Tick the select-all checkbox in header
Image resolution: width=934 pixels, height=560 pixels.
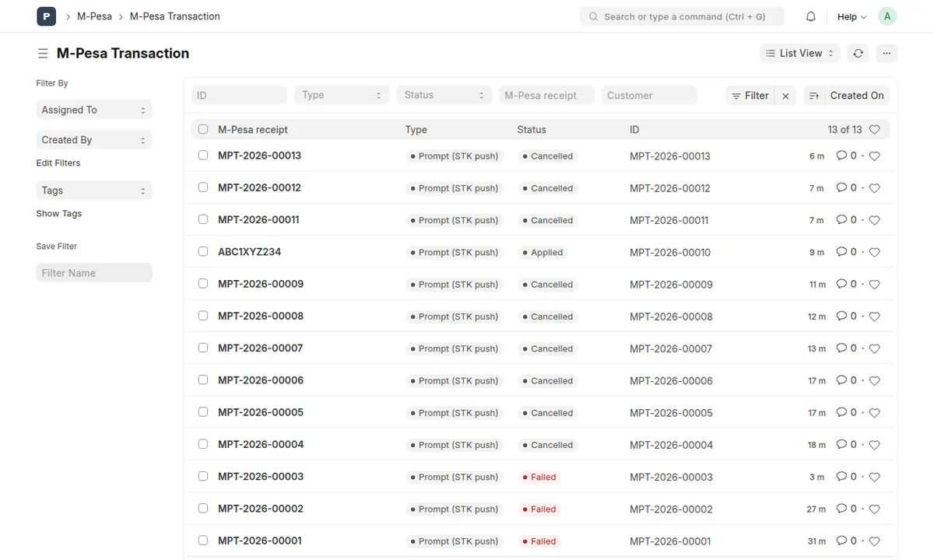coord(203,129)
